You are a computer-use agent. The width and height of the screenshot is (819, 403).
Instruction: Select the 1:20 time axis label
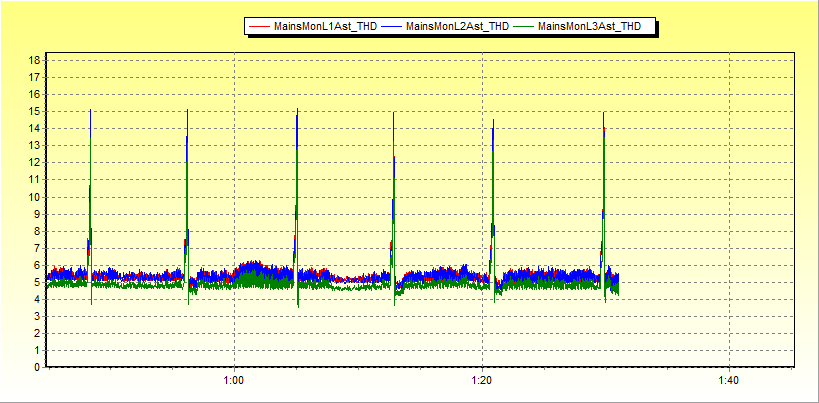coord(481,381)
